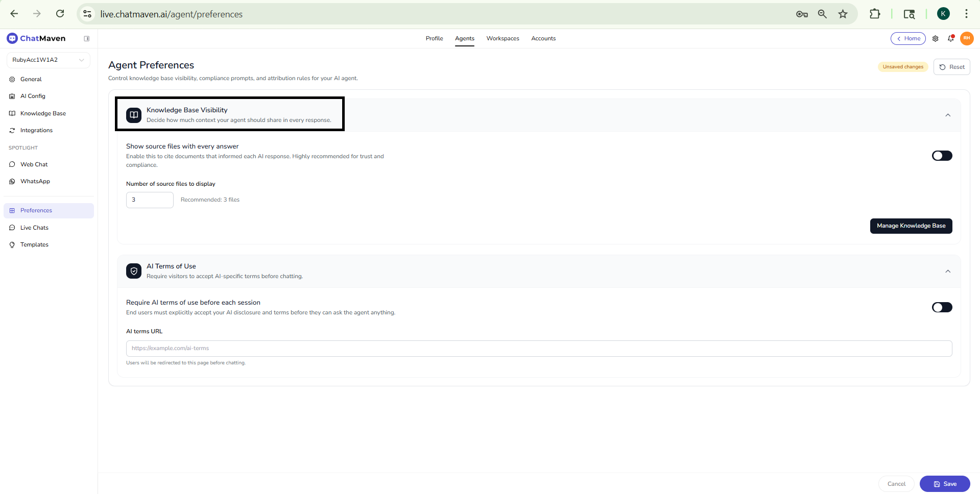
Task: Enable show source files with every answer
Action: click(941, 156)
